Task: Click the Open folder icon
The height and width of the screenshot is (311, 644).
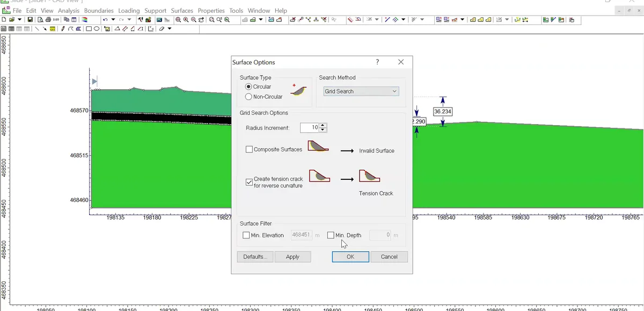Action: [x=12, y=19]
